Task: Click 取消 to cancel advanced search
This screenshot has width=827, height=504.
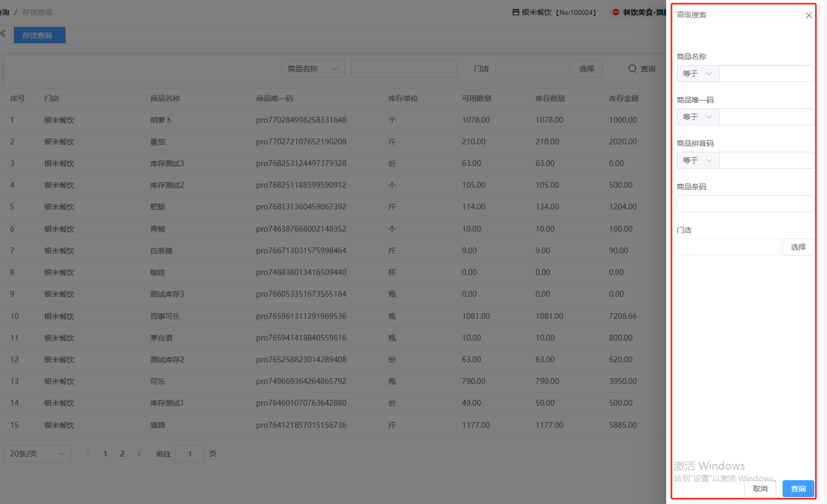Action: (x=760, y=489)
